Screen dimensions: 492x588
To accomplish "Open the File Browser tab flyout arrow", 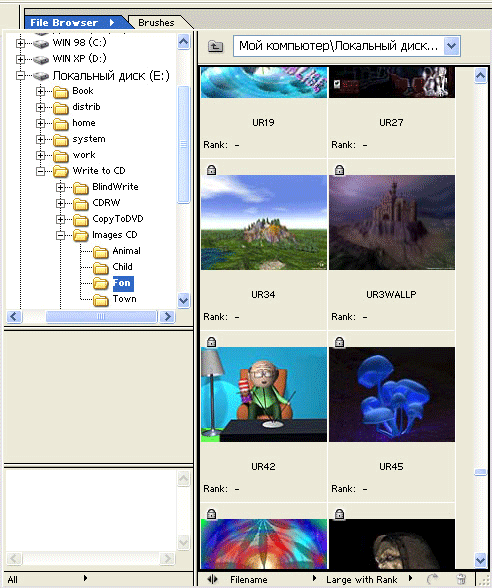I will tap(111, 22).
